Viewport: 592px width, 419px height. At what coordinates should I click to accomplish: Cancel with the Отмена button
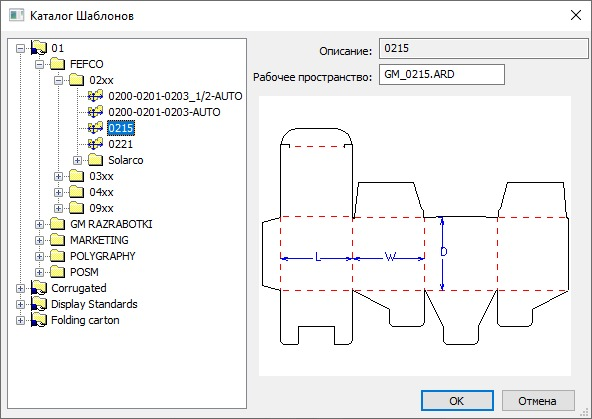point(538,401)
